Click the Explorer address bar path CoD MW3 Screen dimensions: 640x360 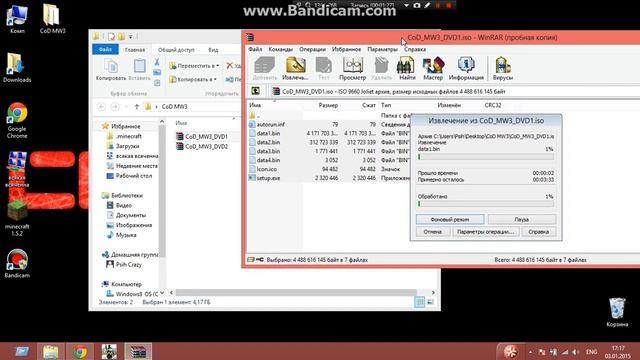[174, 107]
